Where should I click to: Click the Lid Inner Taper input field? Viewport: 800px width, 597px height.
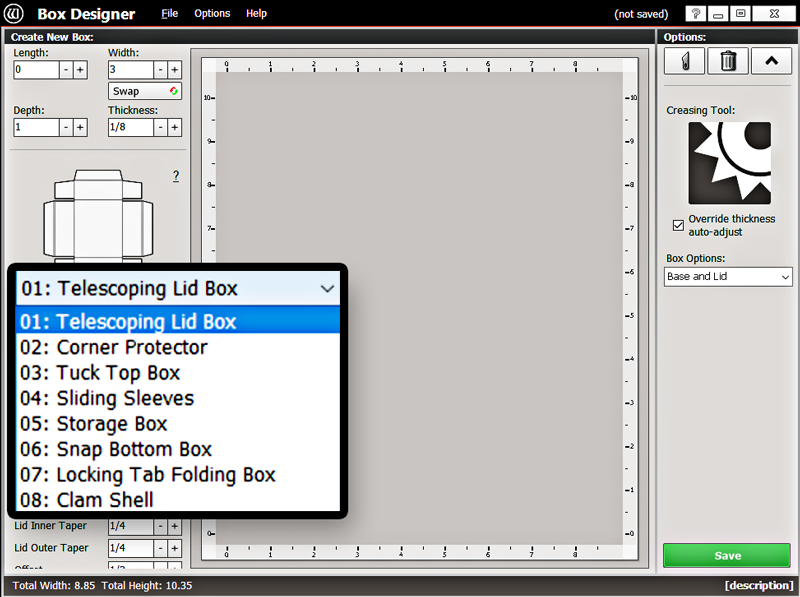click(131, 527)
